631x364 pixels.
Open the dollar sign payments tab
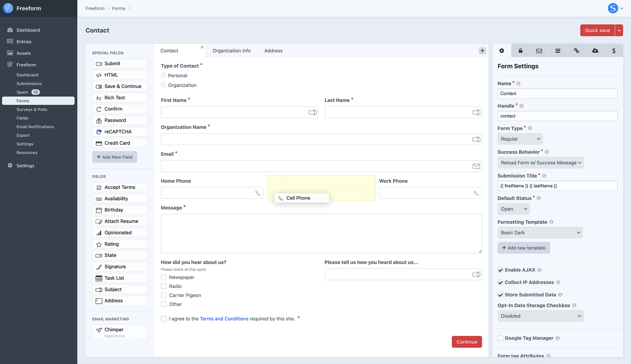click(x=614, y=50)
